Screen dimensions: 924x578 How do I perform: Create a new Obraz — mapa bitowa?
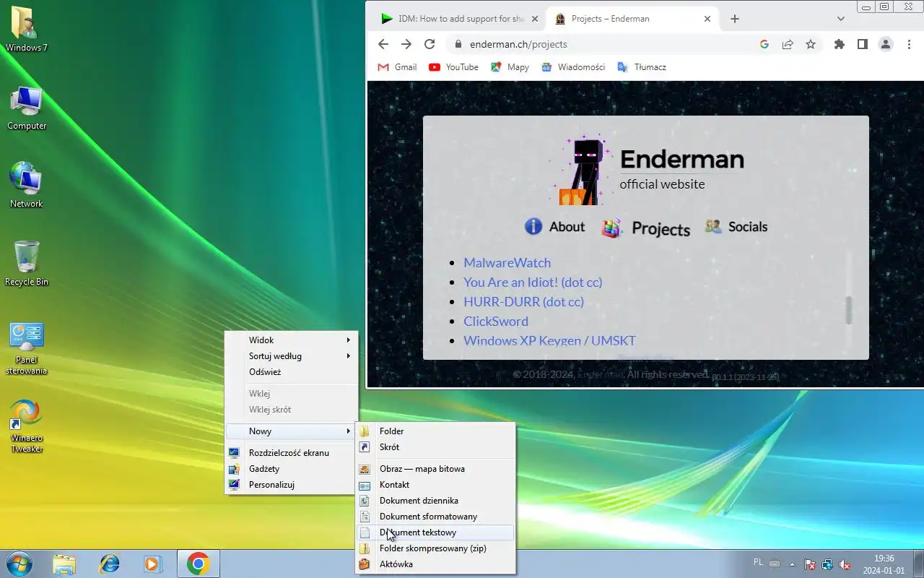pyautogui.click(x=435, y=468)
